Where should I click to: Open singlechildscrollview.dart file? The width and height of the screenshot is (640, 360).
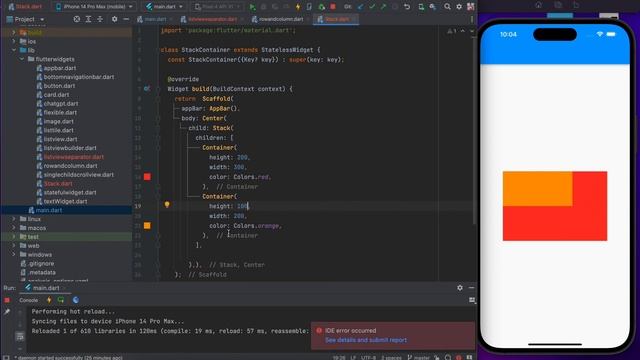(78, 175)
